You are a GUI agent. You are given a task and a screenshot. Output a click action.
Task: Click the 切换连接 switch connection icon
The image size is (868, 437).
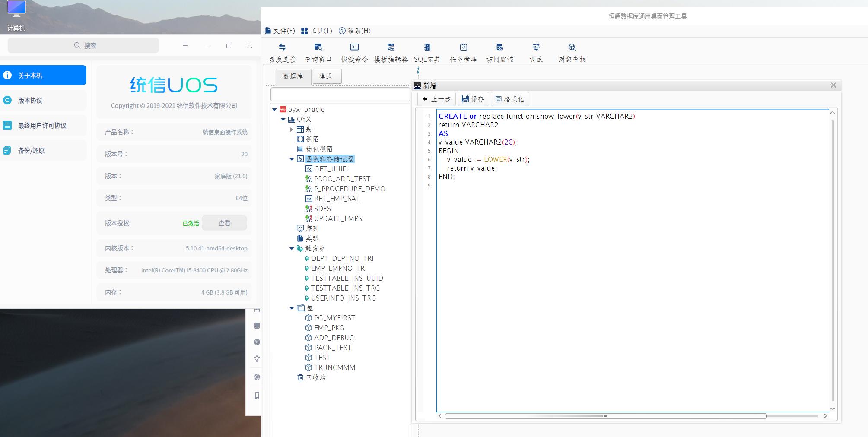(282, 47)
